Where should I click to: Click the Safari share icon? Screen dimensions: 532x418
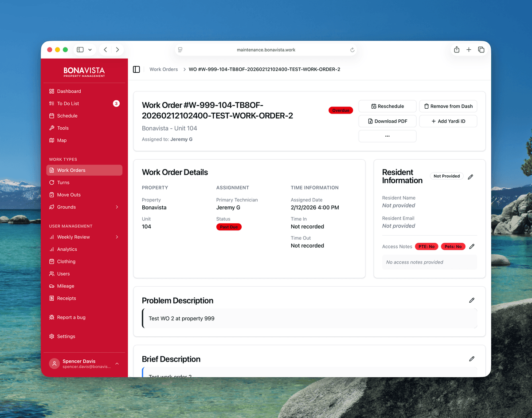click(x=457, y=50)
